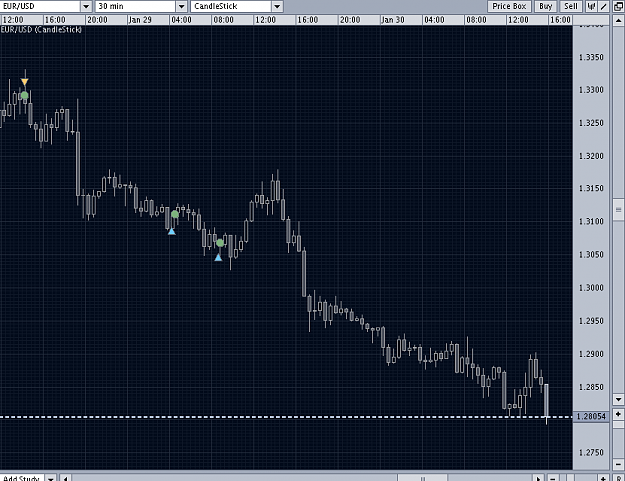Viewport: 625px width, 481px height.
Task: Select blue buy triangle near 1.3050 level
Action: pos(218,258)
